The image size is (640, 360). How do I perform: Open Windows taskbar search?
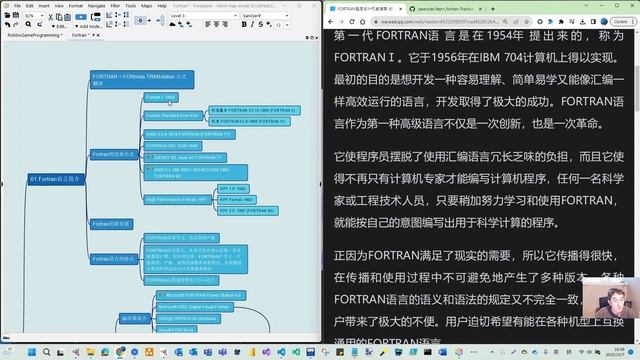47,352
